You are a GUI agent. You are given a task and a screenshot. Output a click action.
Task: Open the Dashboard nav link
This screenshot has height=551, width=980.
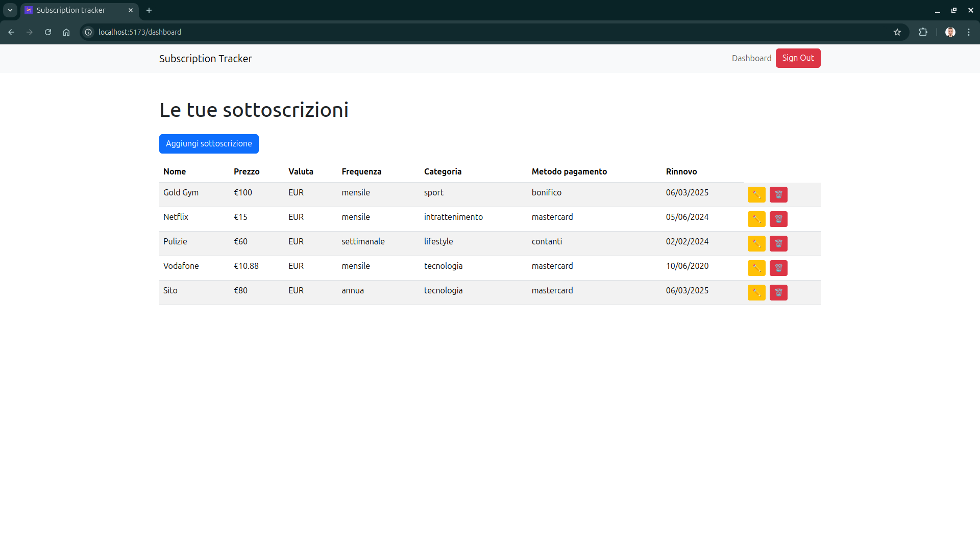(751, 58)
